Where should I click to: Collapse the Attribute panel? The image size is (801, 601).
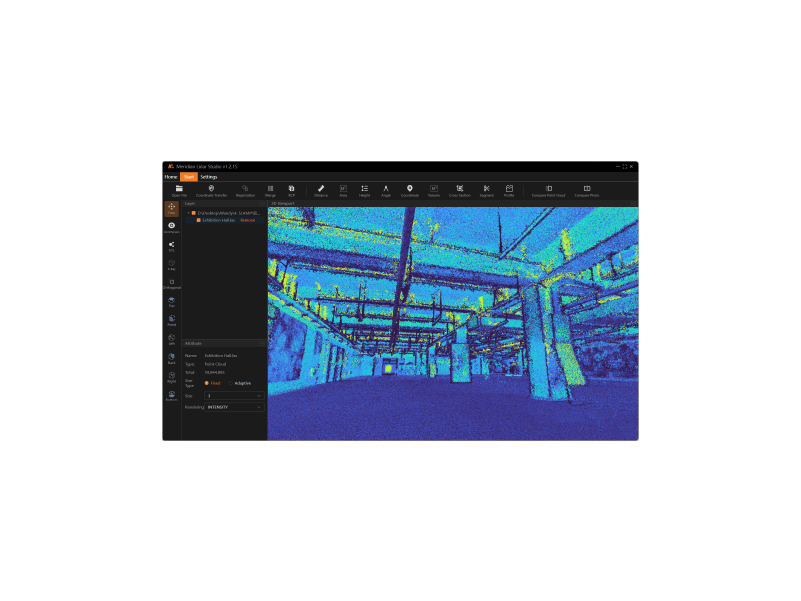[x=262, y=343]
